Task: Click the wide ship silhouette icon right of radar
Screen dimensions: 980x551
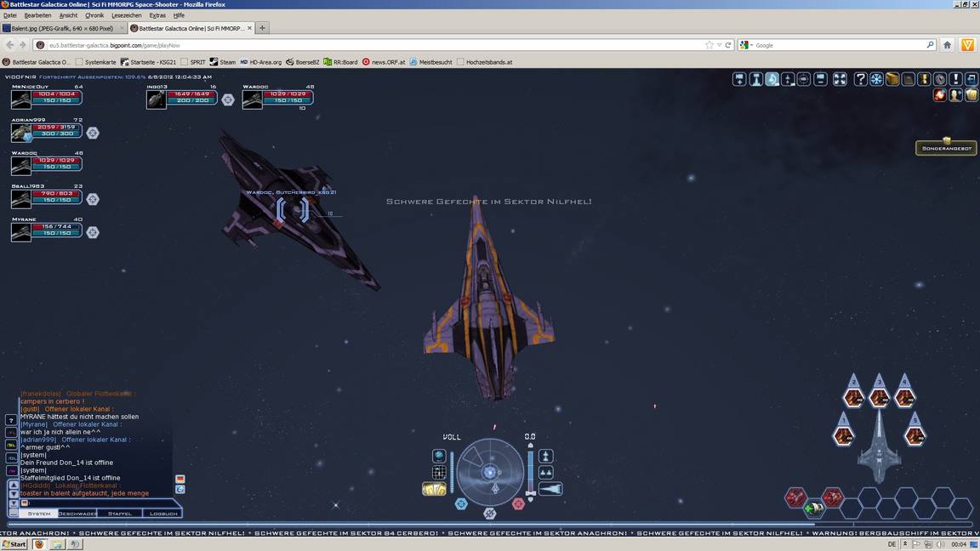Action: (x=550, y=489)
